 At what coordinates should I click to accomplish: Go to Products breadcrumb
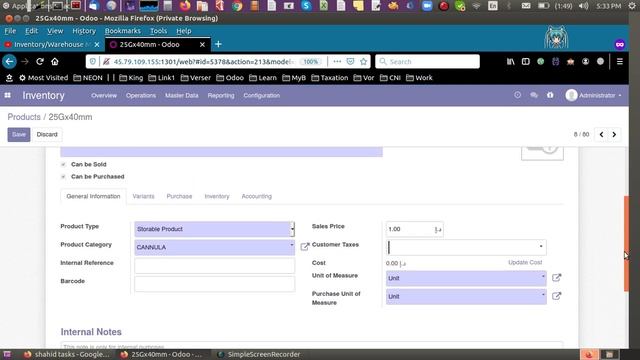[24, 117]
